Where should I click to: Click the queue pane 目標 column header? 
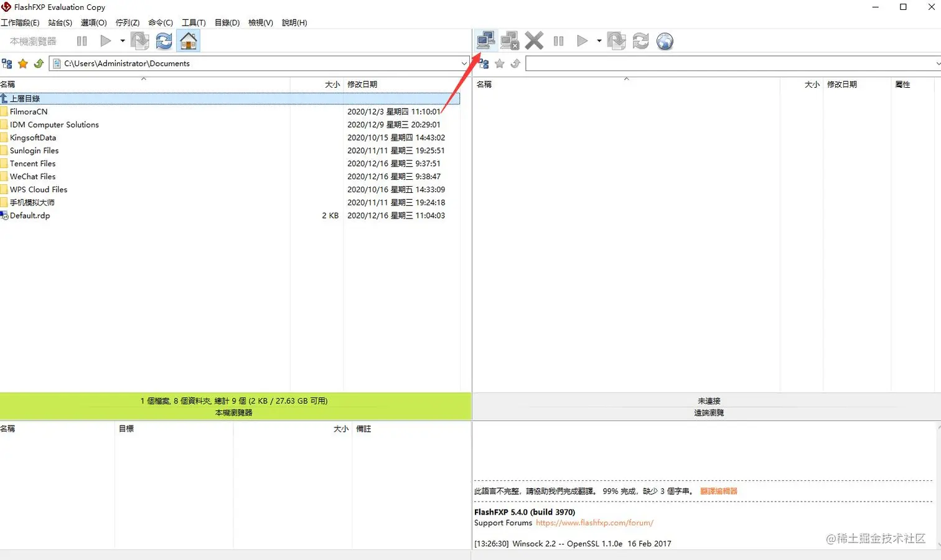[174, 429]
